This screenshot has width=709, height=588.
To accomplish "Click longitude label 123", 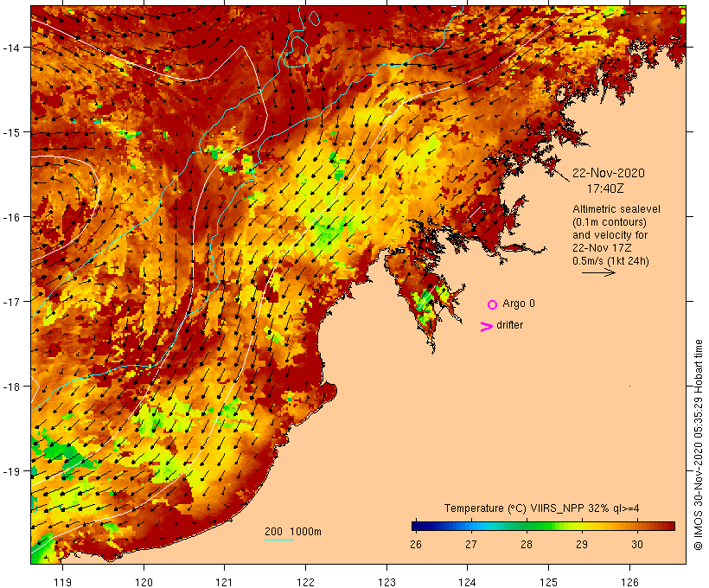I will (386, 582).
